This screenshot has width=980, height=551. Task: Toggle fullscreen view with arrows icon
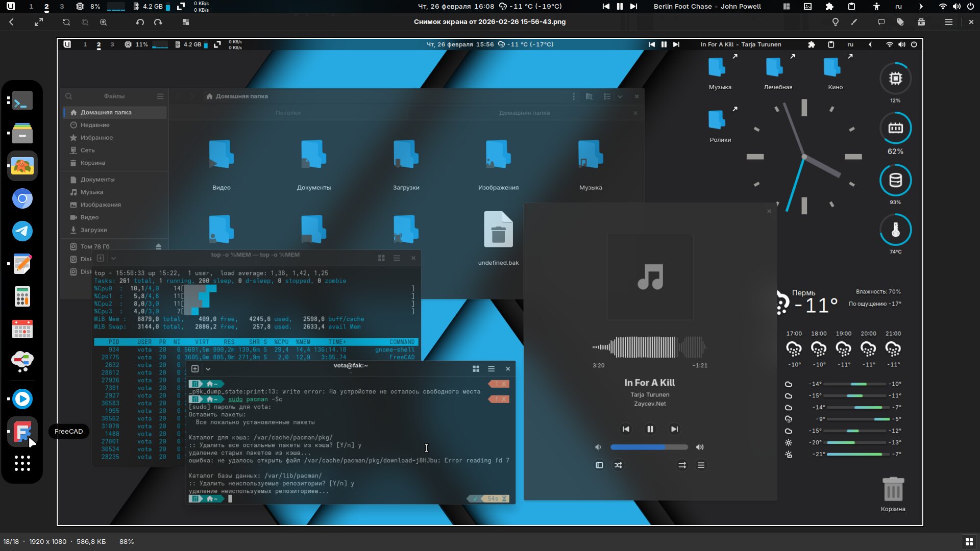(39, 22)
